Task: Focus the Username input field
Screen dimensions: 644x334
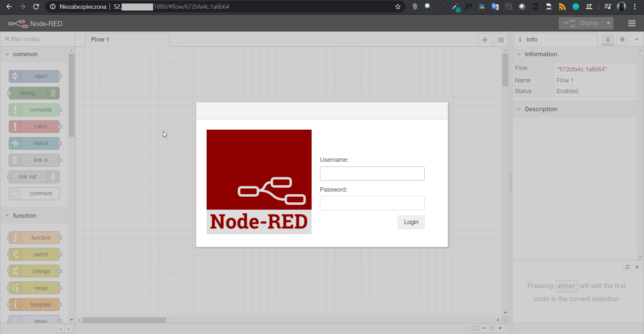Action: (372, 174)
